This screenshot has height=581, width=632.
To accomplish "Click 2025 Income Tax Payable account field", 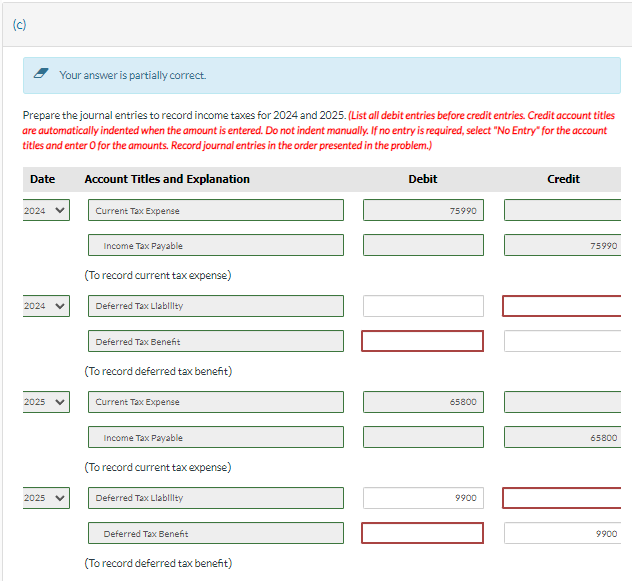I will (x=216, y=437).
